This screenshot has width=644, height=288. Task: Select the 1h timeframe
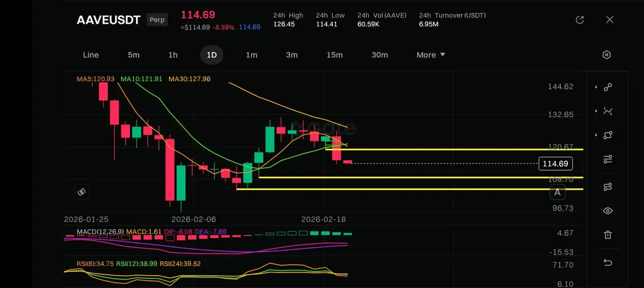173,55
